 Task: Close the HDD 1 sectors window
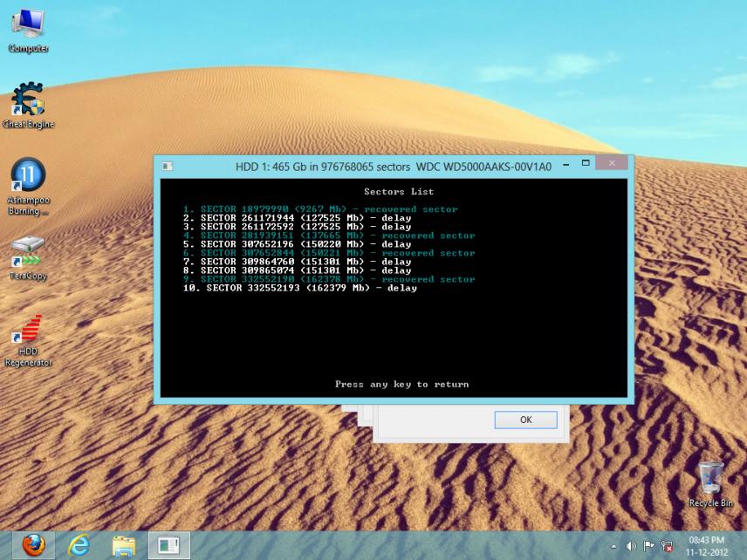(612, 164)
